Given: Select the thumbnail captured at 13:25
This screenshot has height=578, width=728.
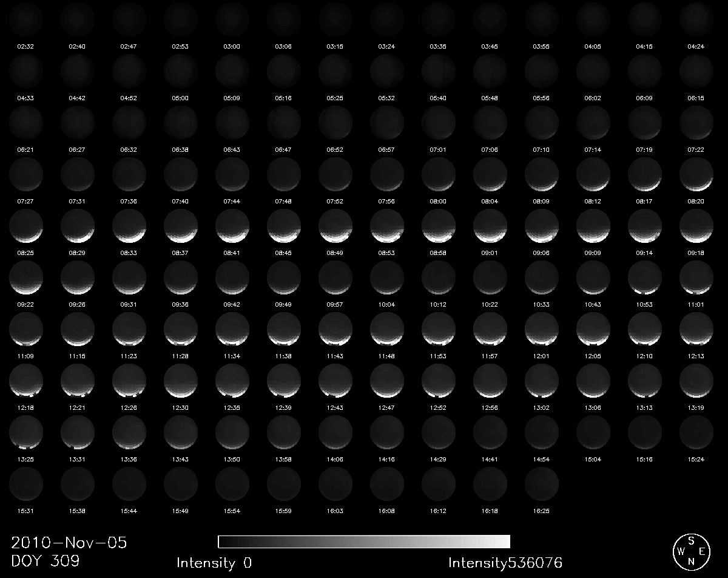Looking at the screenshot, I should pos(26,432).
